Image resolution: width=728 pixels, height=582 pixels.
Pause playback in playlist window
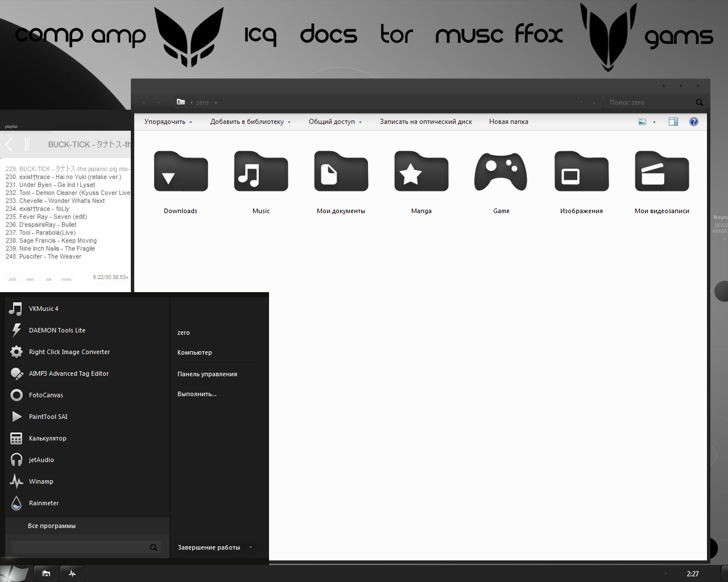click(x=27, y=144)
